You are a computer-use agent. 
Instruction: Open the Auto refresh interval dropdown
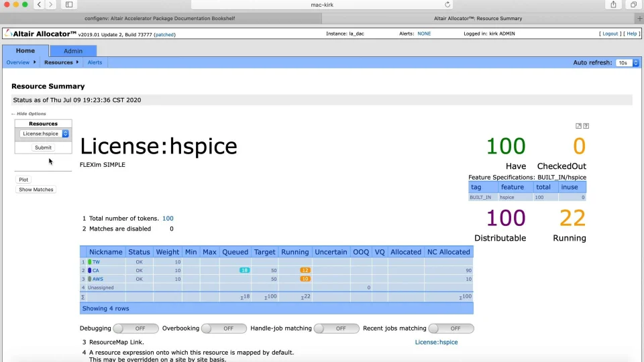point(626,62)
